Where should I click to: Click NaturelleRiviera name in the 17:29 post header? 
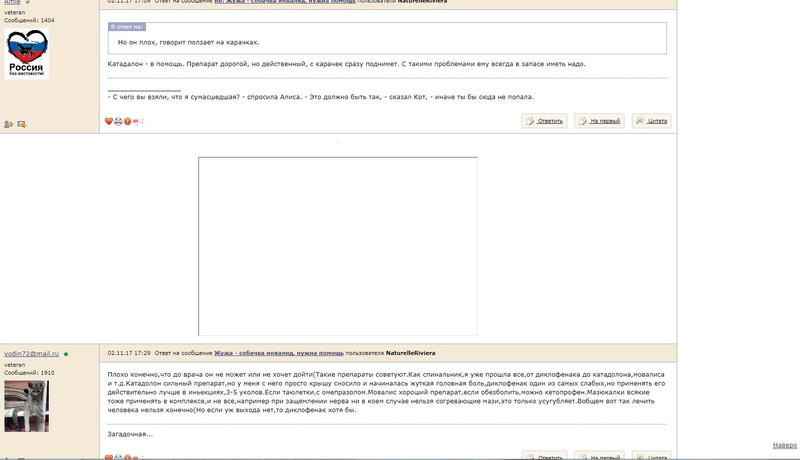tap(410, 353)
